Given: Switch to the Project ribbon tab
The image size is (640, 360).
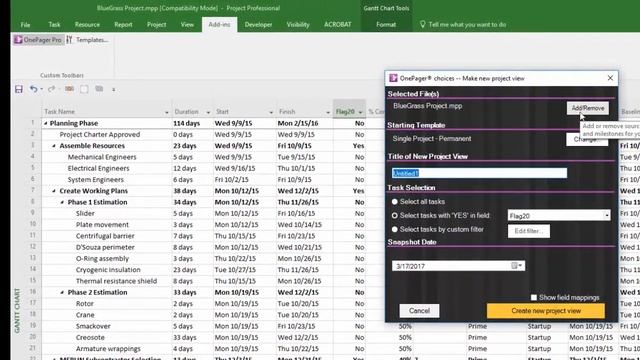Looking at the screenshot, I should pyautogui.click(x=157, y=24).
